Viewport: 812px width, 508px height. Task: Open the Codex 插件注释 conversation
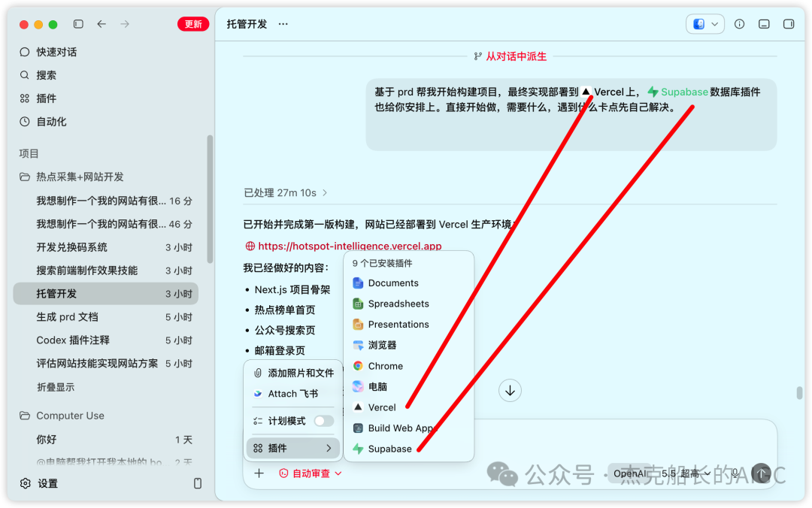tap(106, 340)
